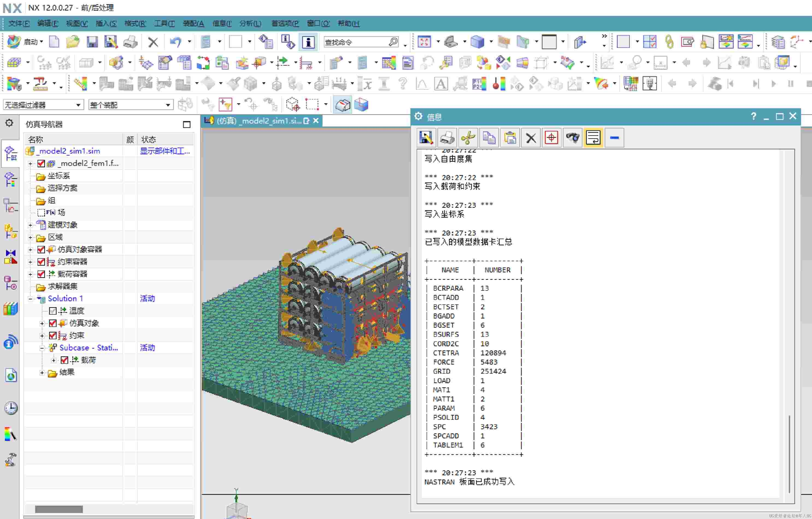Click the Information 'i' toolbar icon
The width and height of the screenshot is (812, 519).
click(308, 42)
